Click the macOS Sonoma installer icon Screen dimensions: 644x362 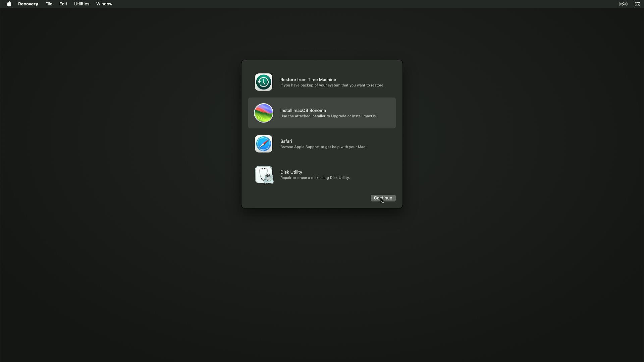click(264, 113)
